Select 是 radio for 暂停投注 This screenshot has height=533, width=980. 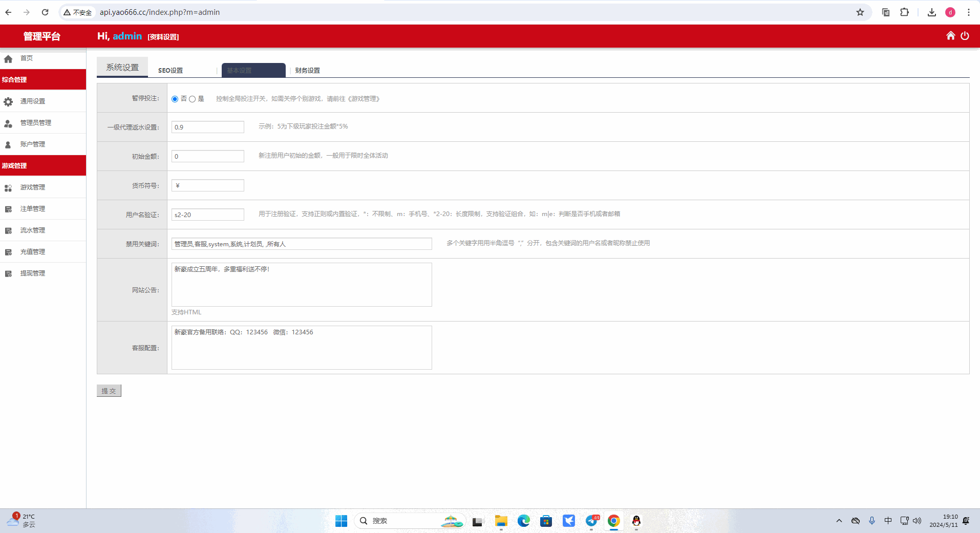click(193, 99)
